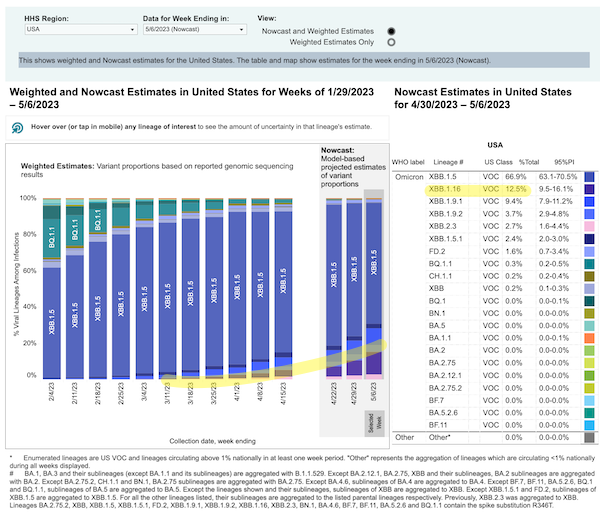This screenshot has width=600, height=520.
Task: Click the brown CH.1.1 color swatch
Action: pyautogui.click(x=589, y=276)
